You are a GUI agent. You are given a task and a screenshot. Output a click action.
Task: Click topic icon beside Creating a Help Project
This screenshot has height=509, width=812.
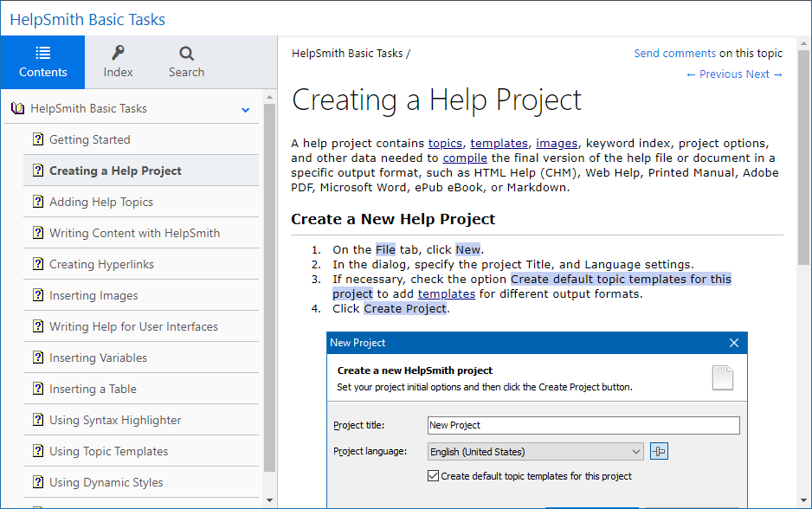click(38, 170)
